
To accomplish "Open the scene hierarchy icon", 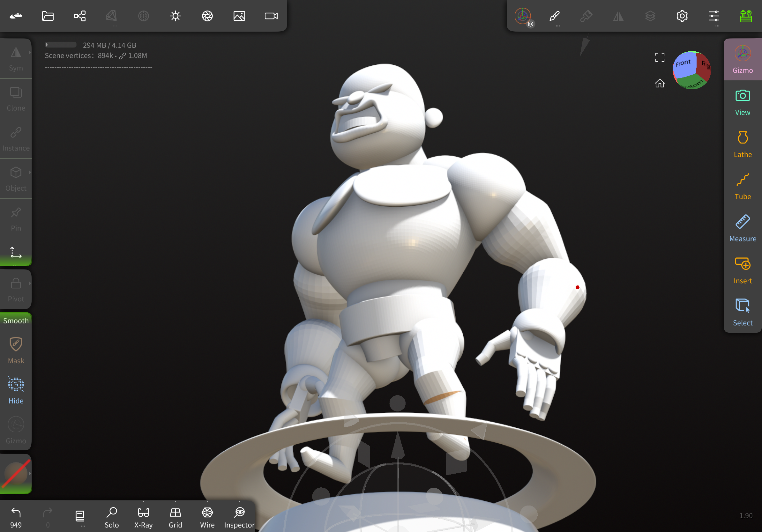I will coord(80,16).
